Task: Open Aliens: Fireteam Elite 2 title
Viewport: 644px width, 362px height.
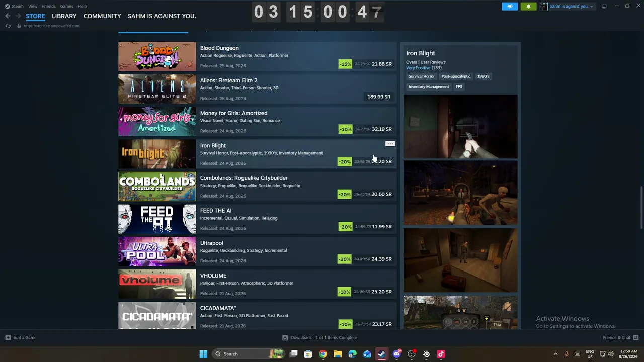Action: pos(228,80)
